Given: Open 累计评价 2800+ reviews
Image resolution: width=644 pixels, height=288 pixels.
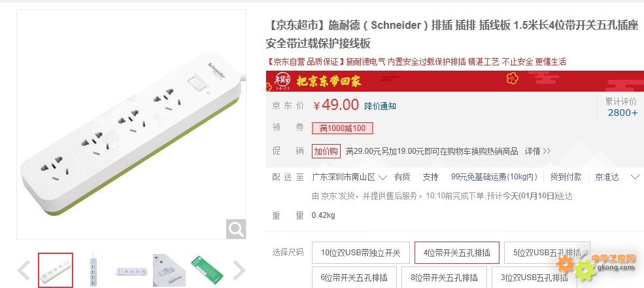Looking at the screenshot, I should (x=622, y=107).
